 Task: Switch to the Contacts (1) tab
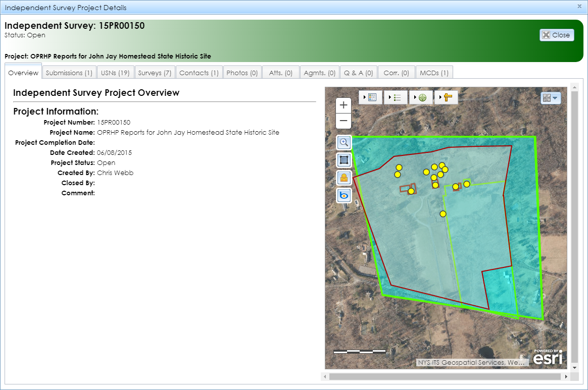pyautogui.click(x=199, y=72)
